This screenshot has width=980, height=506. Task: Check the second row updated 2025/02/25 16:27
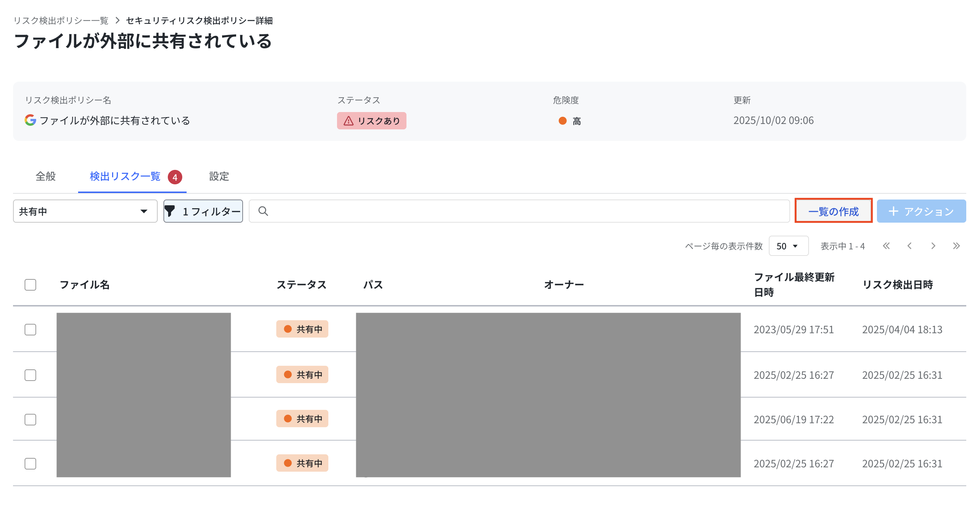30,375
